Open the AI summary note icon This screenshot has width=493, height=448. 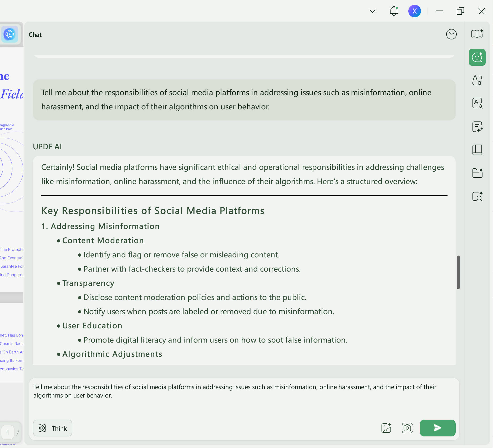(x=477, y=127)
